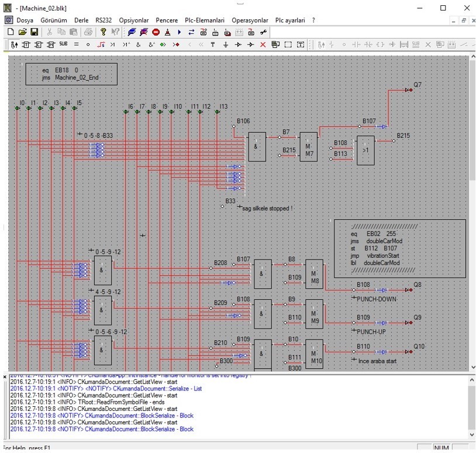Click the red X delete tool
The width and height of the screenshot is (476, 453).
pos(263,45)
